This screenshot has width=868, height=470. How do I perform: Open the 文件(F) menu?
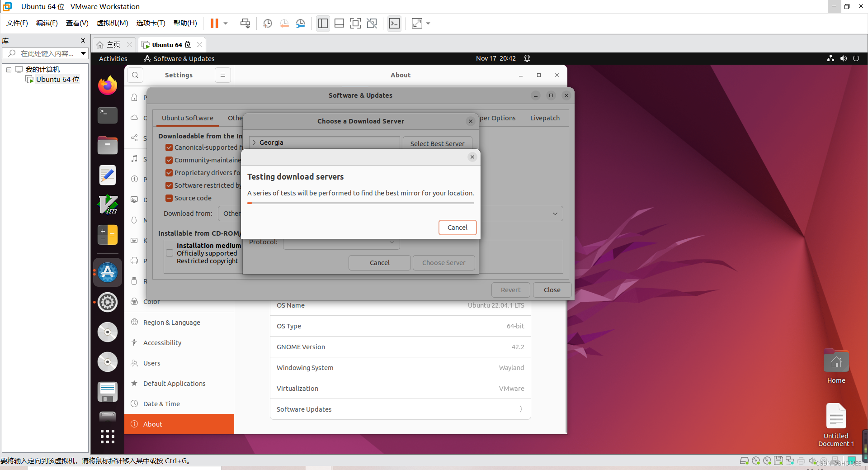pyautogui.click(x=17, y=23)
